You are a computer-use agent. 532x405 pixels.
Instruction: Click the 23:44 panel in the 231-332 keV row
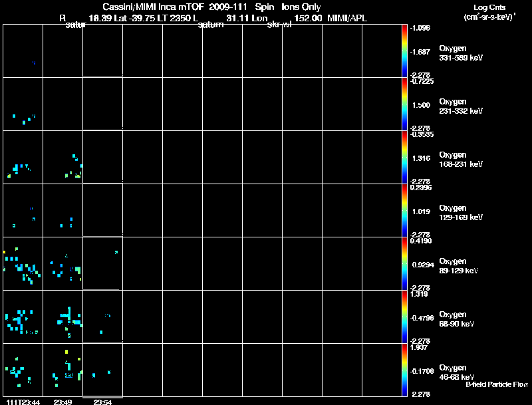[x=23, y=104]
